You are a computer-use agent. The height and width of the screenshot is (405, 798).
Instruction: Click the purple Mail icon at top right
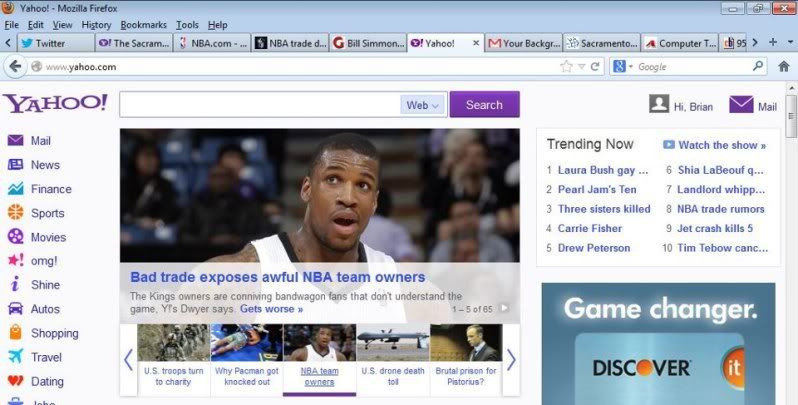tap(740, 105)
